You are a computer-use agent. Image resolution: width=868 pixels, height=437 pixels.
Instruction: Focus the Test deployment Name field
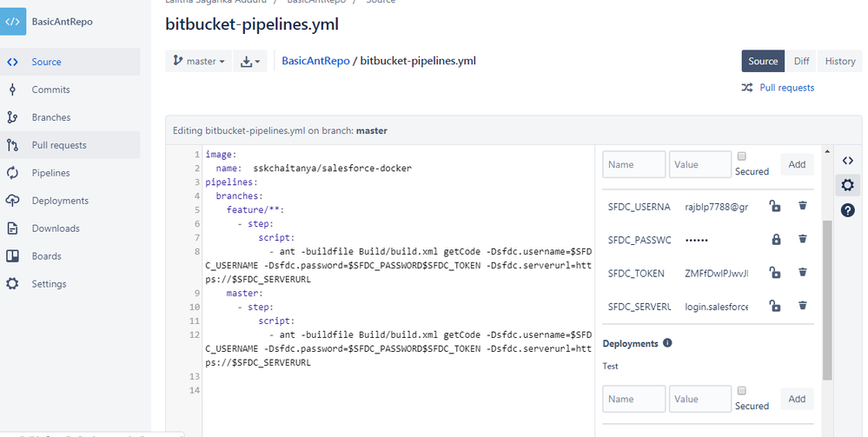pos(633,399)
